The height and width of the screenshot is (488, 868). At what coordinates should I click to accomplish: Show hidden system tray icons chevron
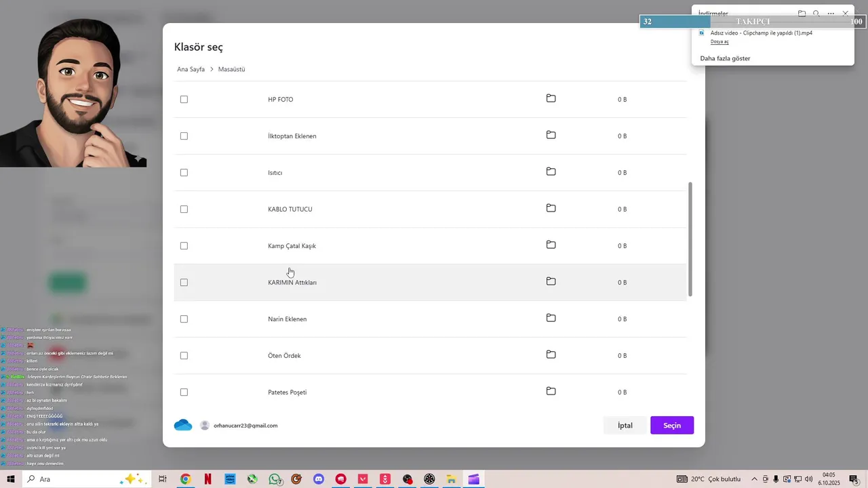[x=754, y=479]
